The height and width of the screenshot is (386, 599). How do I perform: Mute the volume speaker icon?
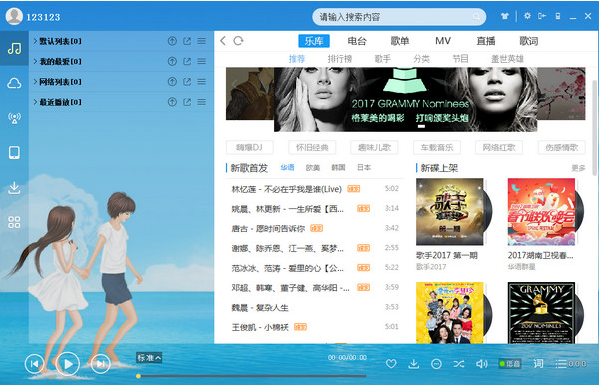tap(481, 364)
